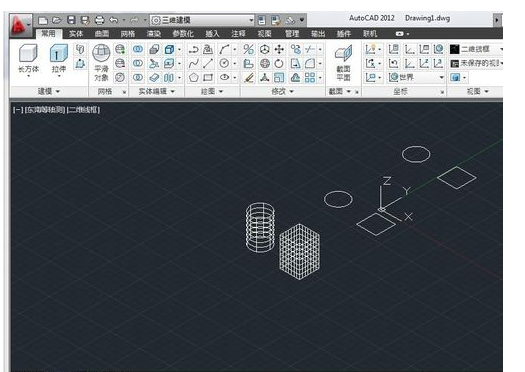Screen dimensions: 525x372
Task: Click the Save icon in quick access toolbar
Action: (x=71, y=20)
